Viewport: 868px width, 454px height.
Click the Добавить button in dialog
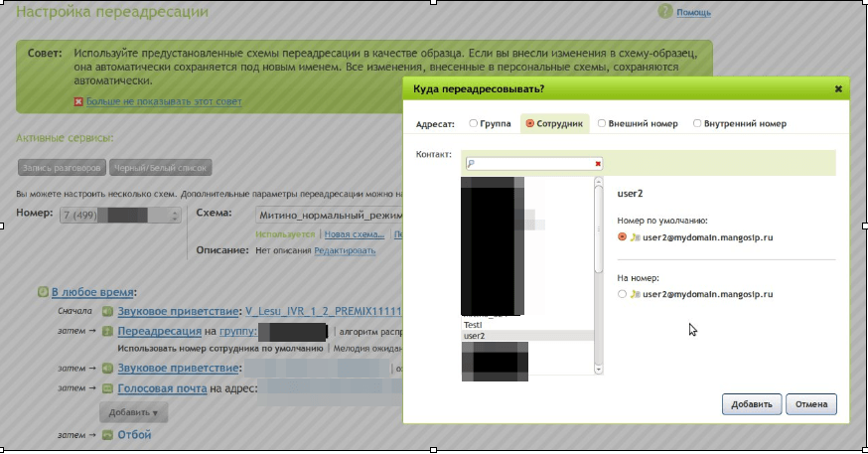pos(751,404)
